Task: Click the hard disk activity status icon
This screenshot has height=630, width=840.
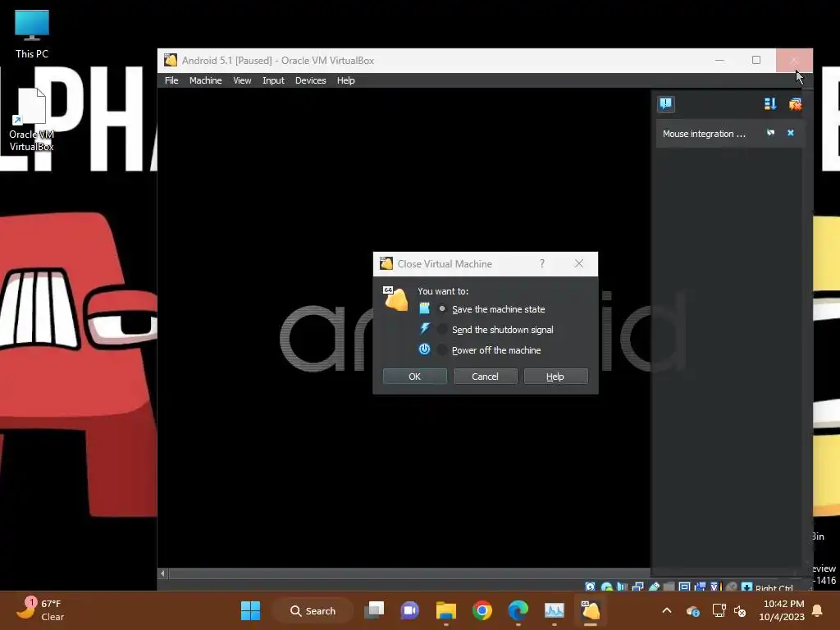Action: (x=590, y=587)
